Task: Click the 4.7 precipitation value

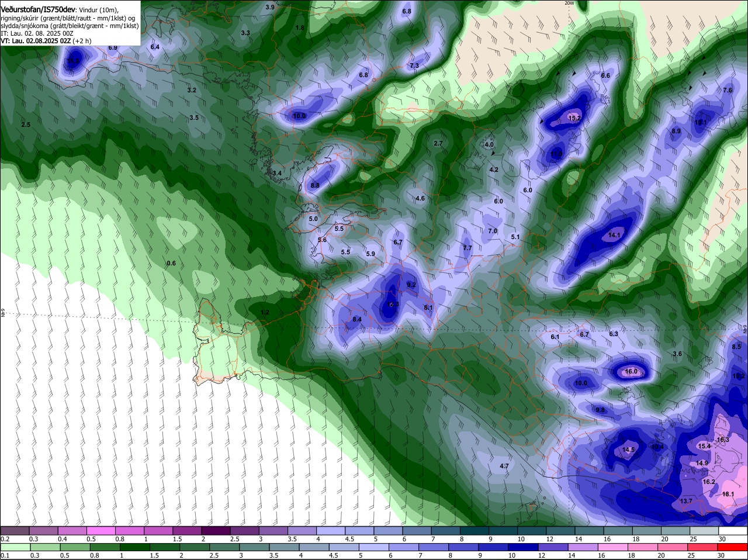Action: tap(504, 466)
